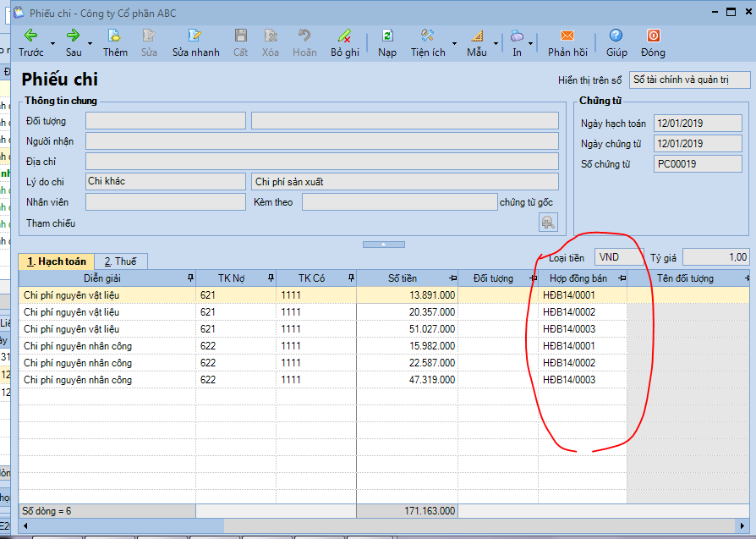Image resolution: width=756 pixels, height=539 pixels.
Task: Select the amount cell 15.982.000
Action: pos(408,346)
